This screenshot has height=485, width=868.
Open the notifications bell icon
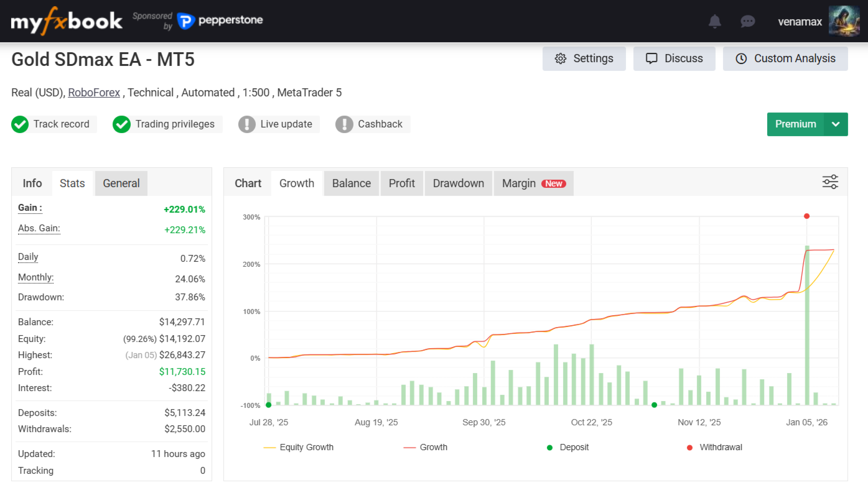[715, 22]
